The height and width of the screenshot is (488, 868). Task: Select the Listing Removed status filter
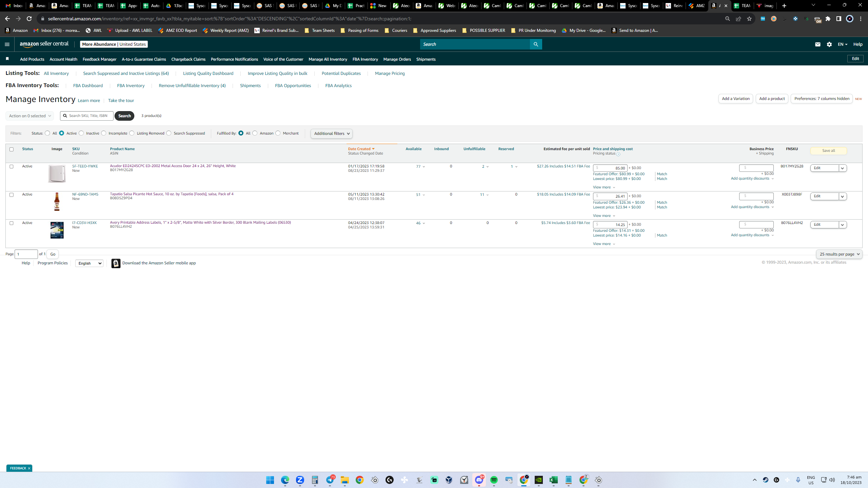tap(132, 133)
